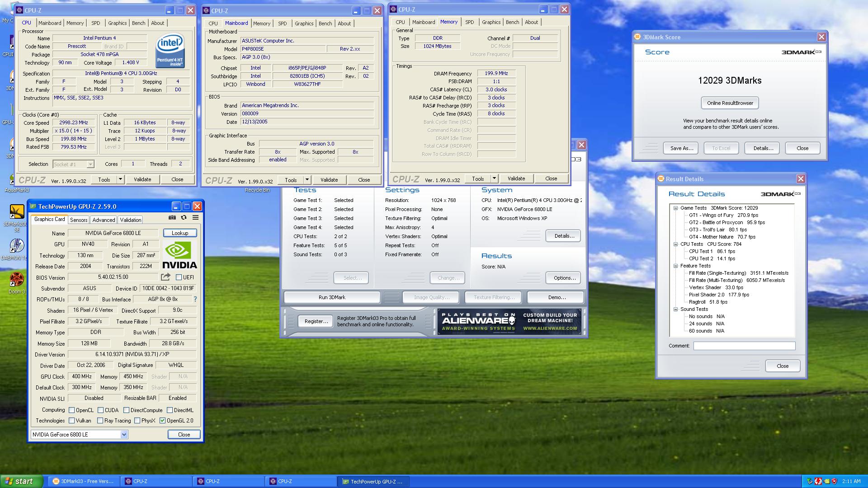Toggle the OpenCL checkbox
868x488 pixels.
click(x=71, y=410)
